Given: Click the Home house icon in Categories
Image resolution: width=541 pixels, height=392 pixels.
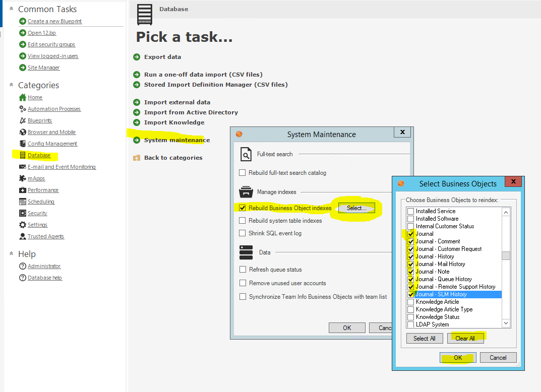Looking at the screenshot, I should pyautogui.click(x=22, y=97).
